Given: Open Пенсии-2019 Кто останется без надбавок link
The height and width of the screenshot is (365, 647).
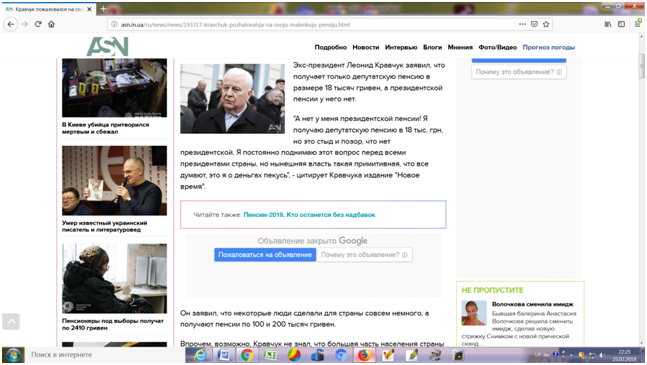Looking at the screenshot, I should [309, 215].
